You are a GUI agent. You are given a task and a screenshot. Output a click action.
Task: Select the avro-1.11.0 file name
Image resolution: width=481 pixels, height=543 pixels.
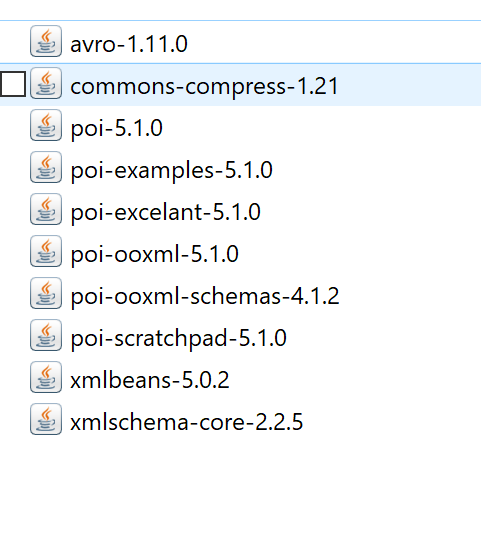[x=129, y=44]
